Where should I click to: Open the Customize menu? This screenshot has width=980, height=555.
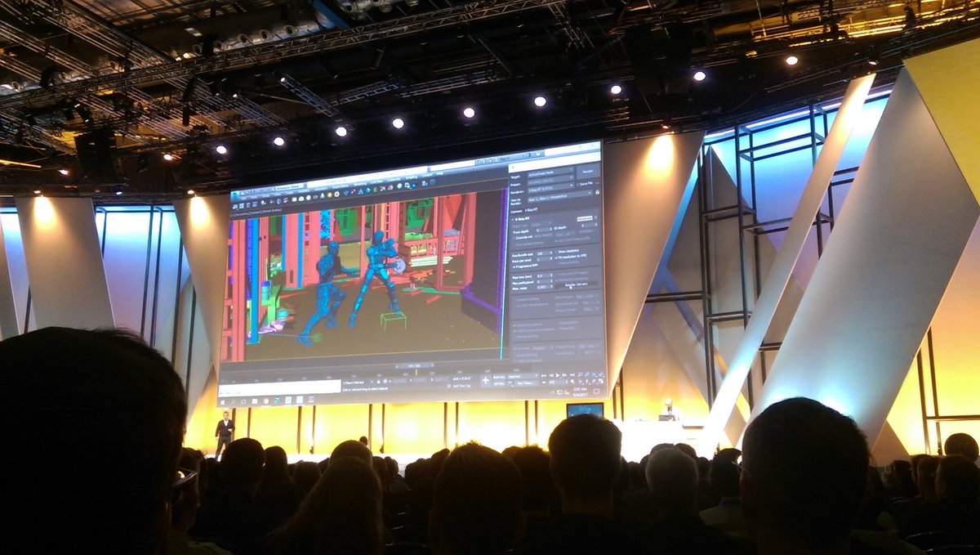pyautogui.click(x=394, y=179)
